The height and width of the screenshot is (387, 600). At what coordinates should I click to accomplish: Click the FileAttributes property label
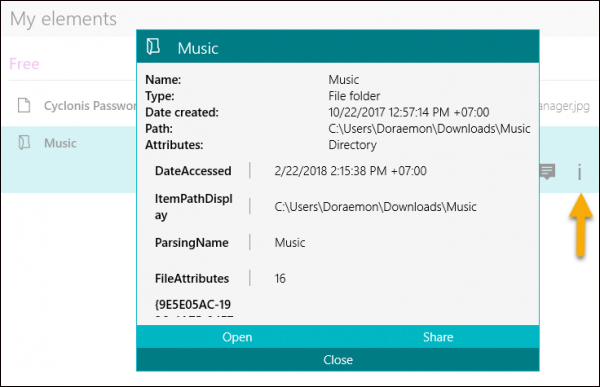[x=192, y=278]
